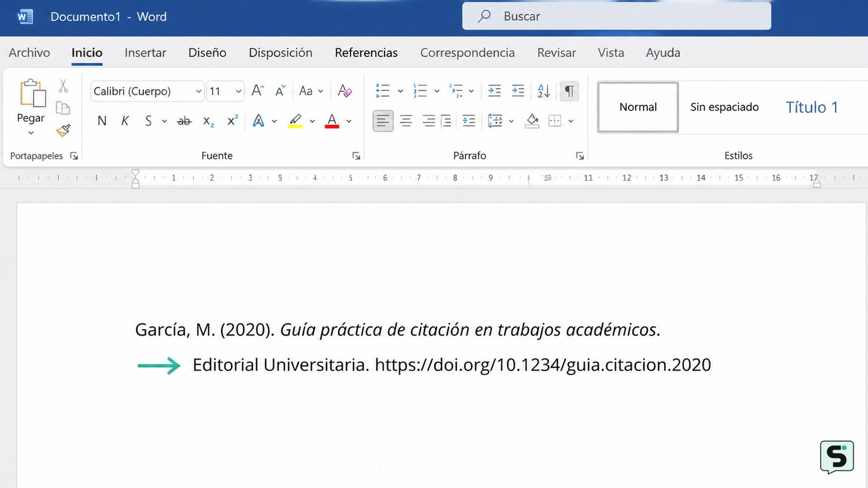868x488 pixels.
Task: Open the Portapapeles dialog launcher
Action: [x=74, y=156]
